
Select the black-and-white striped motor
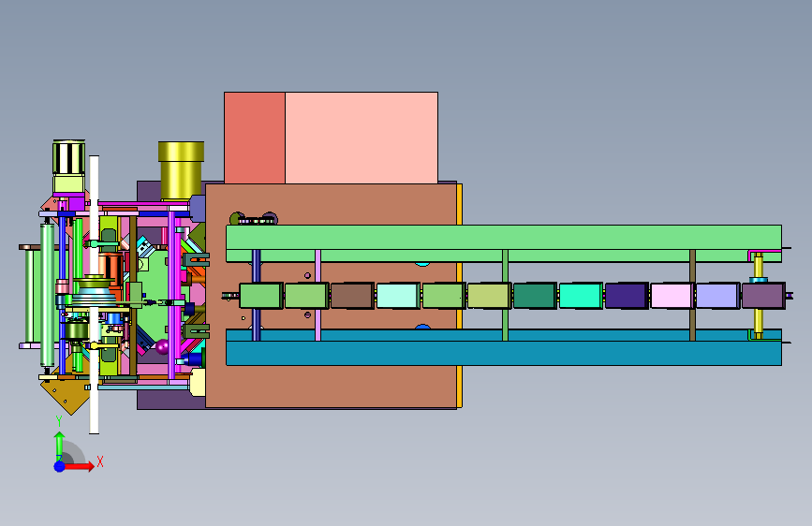[69, 157]
